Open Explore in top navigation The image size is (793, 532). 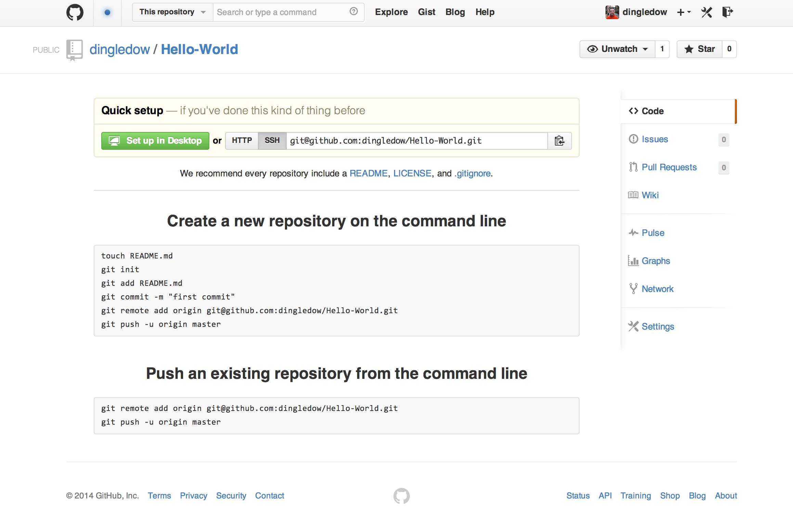coord(391,12)
